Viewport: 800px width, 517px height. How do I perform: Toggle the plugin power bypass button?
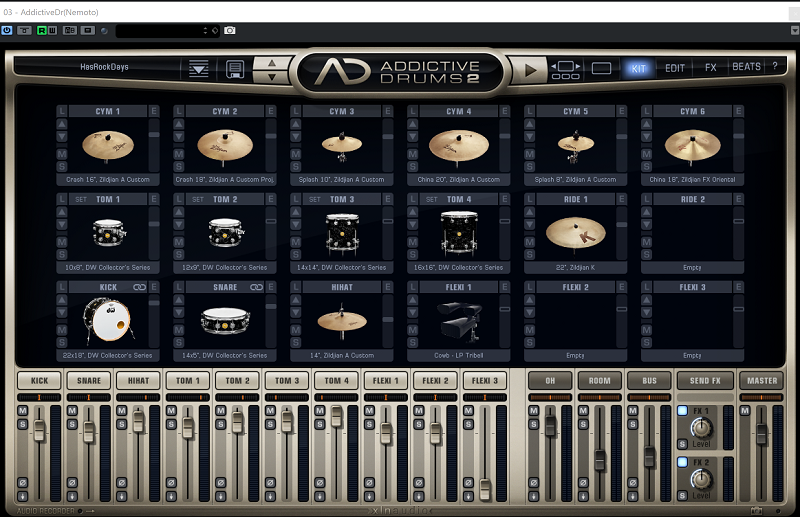(7, 31)
